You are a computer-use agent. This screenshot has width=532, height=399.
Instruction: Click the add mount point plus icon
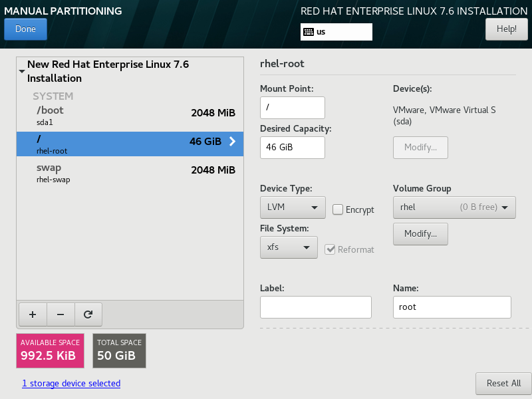pos(33,315)
